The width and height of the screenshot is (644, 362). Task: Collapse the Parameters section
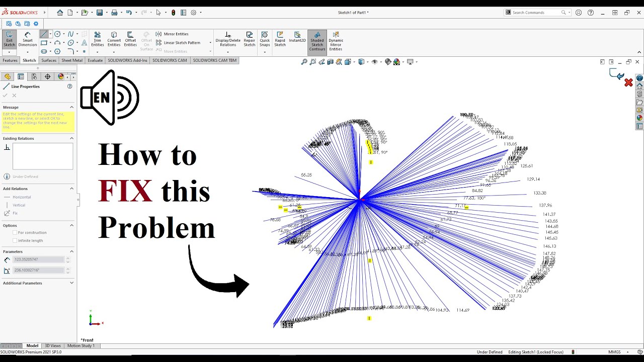coord(71,251)
